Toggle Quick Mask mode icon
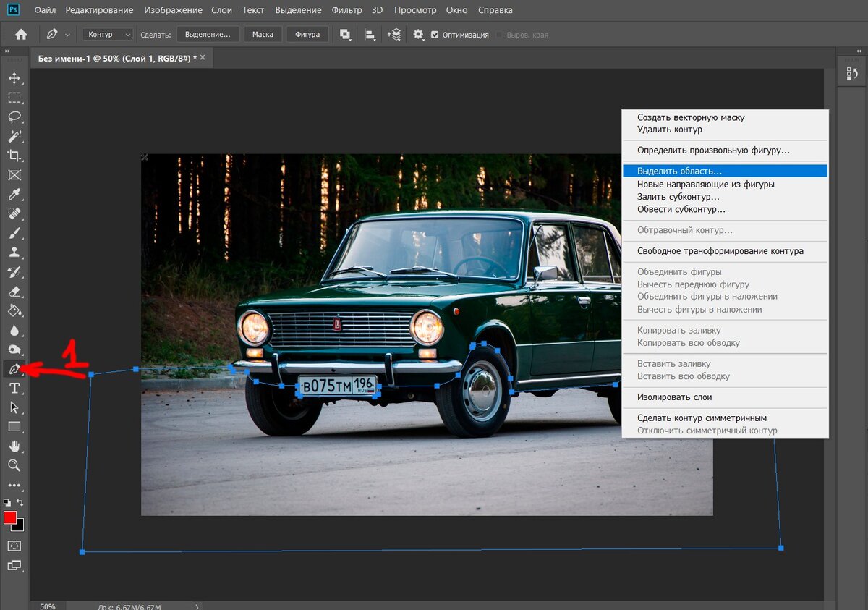This screenshot has width=868, height=610. click(14, 546)
